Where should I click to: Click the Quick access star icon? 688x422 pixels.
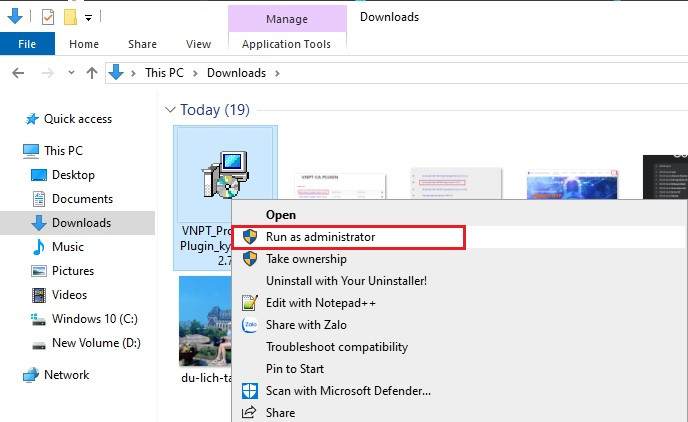click(32, 119)
